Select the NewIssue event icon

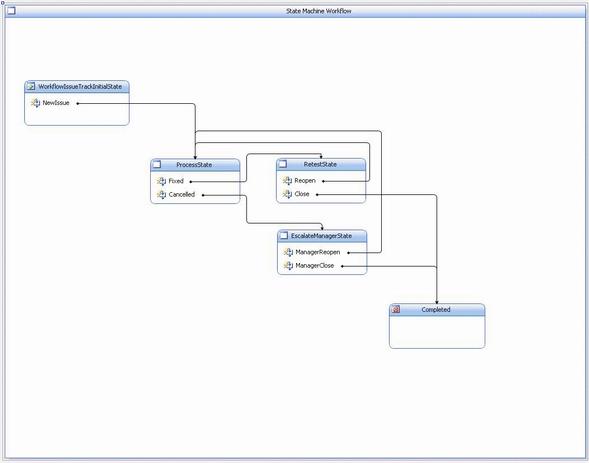tap(35, 103)
